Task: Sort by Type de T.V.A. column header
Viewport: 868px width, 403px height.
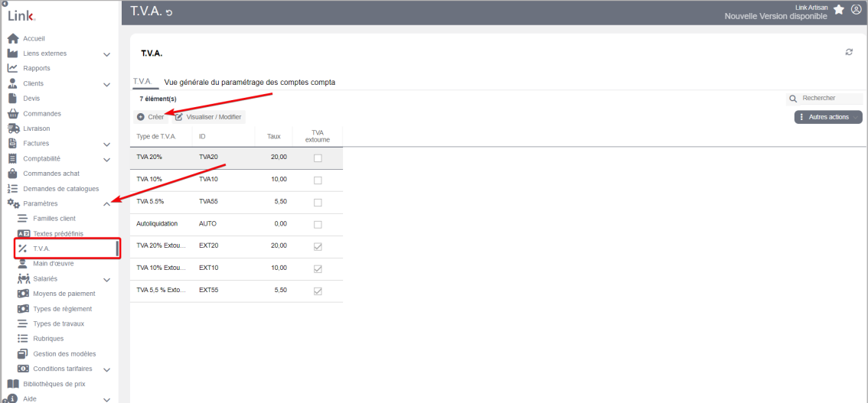Action: 161,136
